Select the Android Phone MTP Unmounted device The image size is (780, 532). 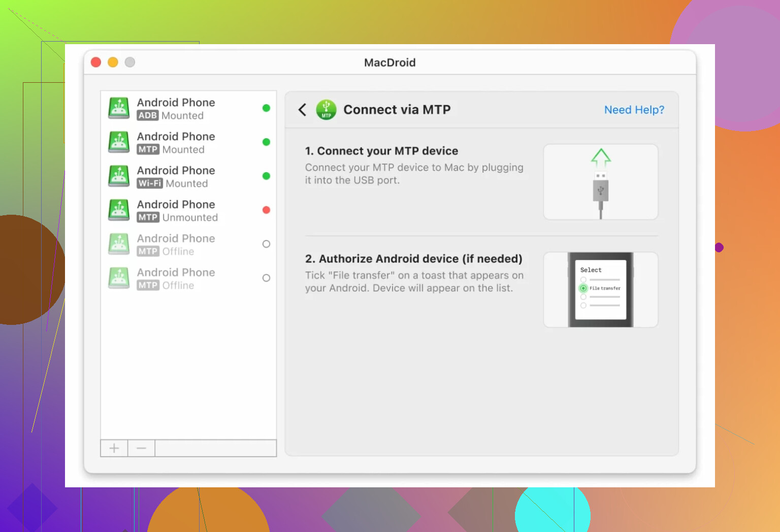coord(188,211)
